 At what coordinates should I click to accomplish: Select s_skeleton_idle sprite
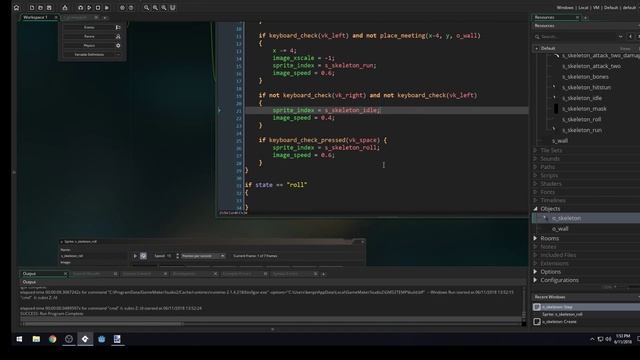tap(582, 98)
